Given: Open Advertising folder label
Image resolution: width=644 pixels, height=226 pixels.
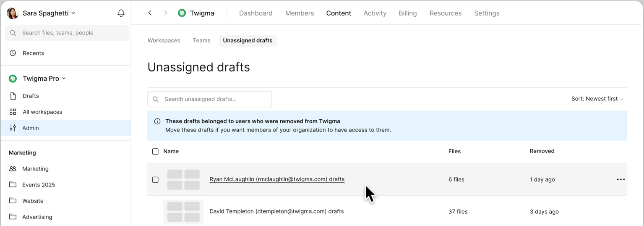Looking at the screenshot, I should [x=37, y=217].
